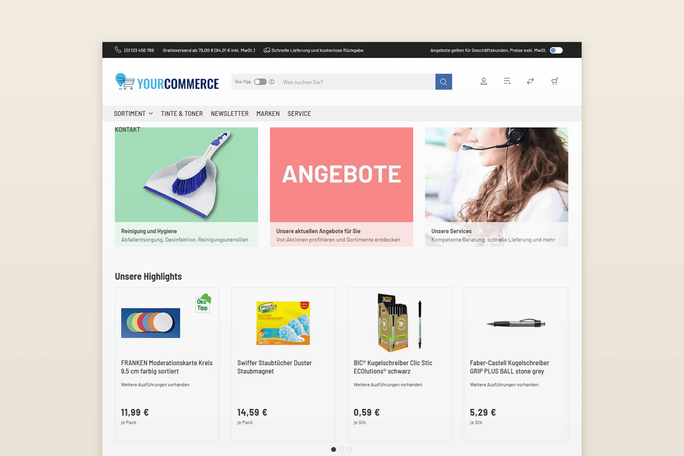Screen dimensions: 684x456
Task: Open the Kontakt menu item
Action: (127, 130)
